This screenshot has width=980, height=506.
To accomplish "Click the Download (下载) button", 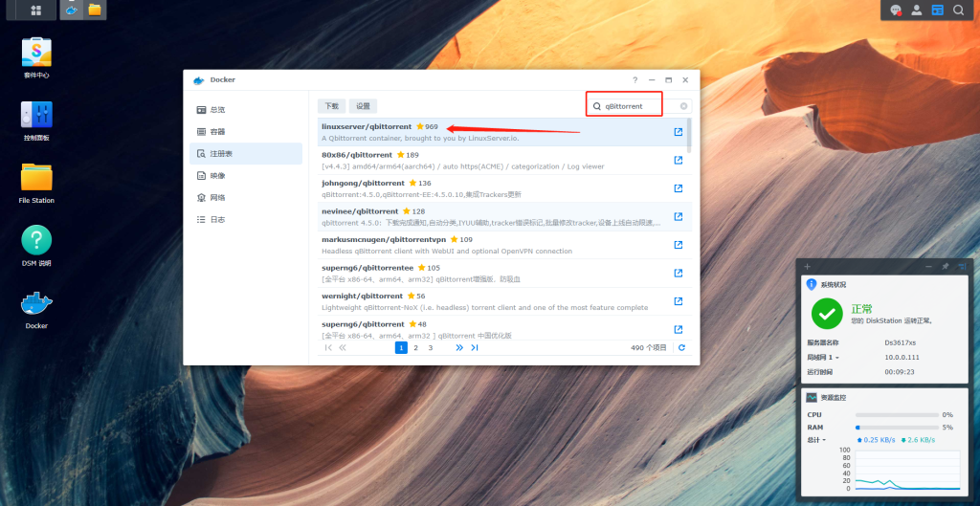I will point(331,106).
